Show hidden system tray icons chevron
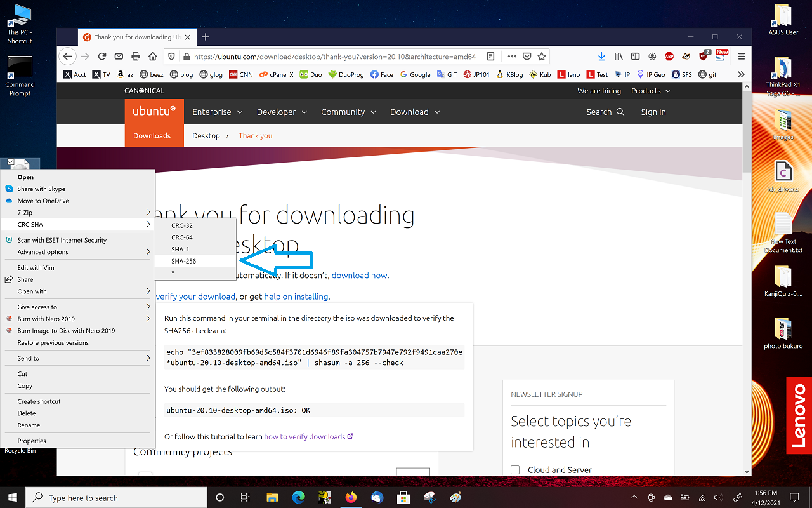 pyautogui.click(x=634, y=497)
